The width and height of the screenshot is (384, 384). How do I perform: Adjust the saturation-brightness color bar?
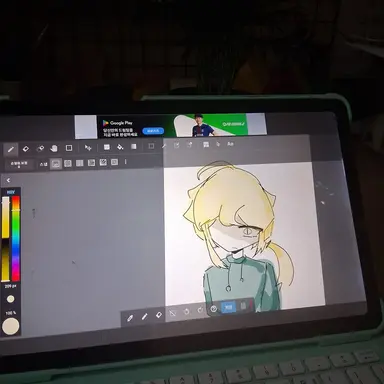(x=6, y=239)
